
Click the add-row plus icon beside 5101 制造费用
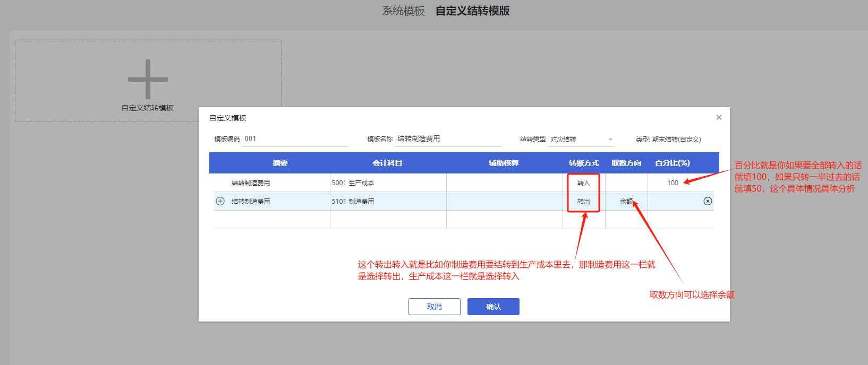pyautogui.click(x=220, y=201)
